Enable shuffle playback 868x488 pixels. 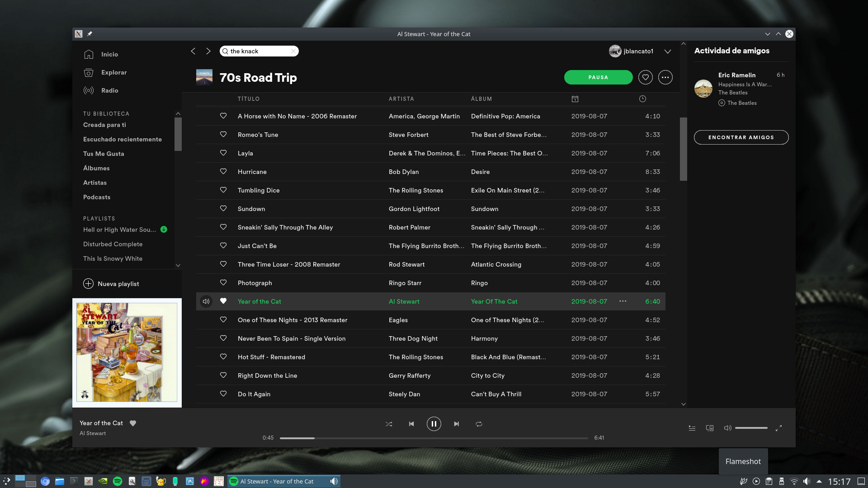tap(389, 424)
